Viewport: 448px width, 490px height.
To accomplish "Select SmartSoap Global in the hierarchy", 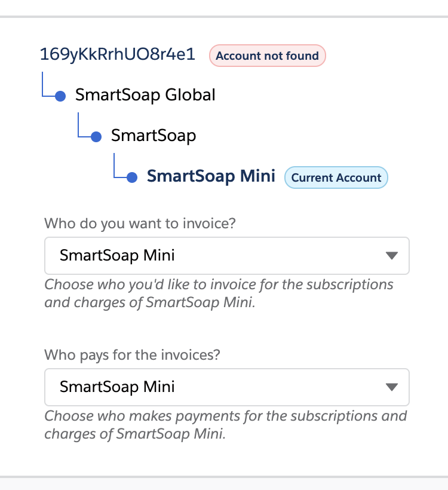I will 145,94.
